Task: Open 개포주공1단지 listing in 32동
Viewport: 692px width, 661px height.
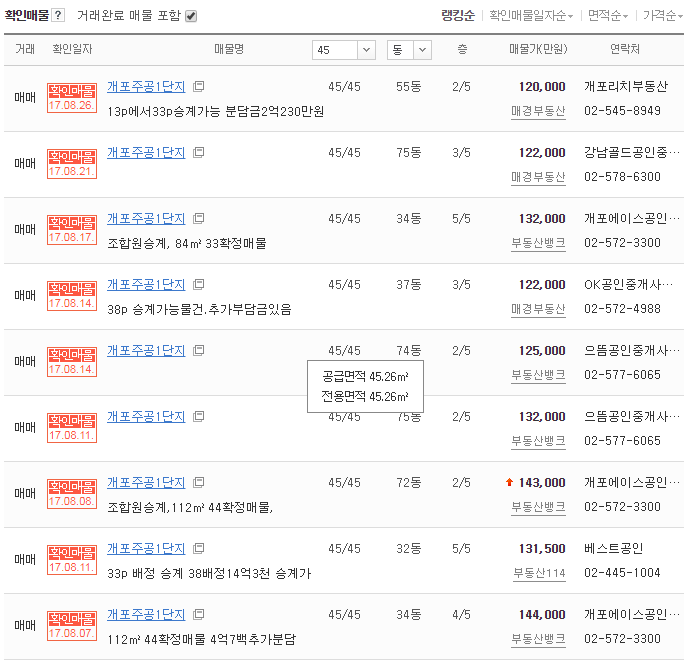Action: pos(146,548)
